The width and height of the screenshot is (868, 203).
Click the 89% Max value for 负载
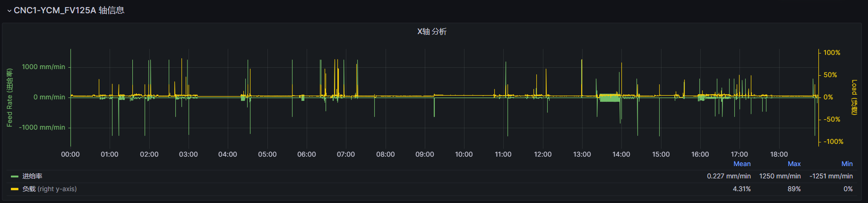(794, 189)
